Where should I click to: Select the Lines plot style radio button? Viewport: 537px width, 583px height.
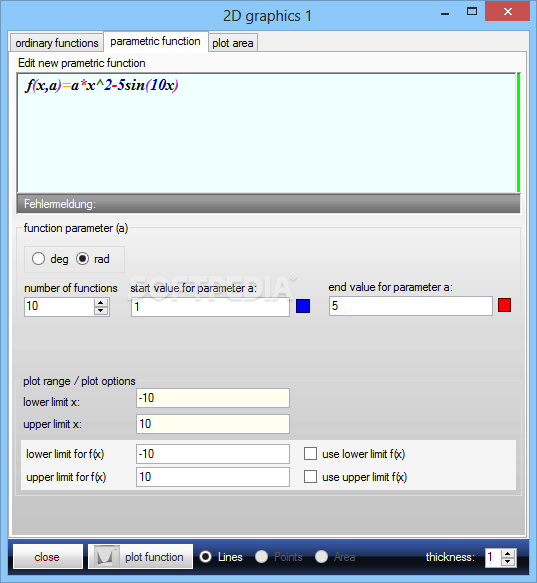(206, 557)
